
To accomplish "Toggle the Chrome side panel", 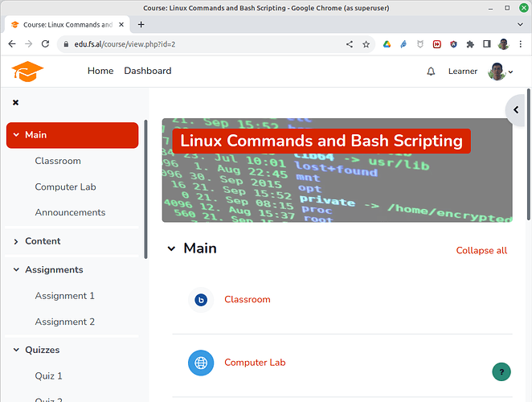I will (x=487, y=44).
